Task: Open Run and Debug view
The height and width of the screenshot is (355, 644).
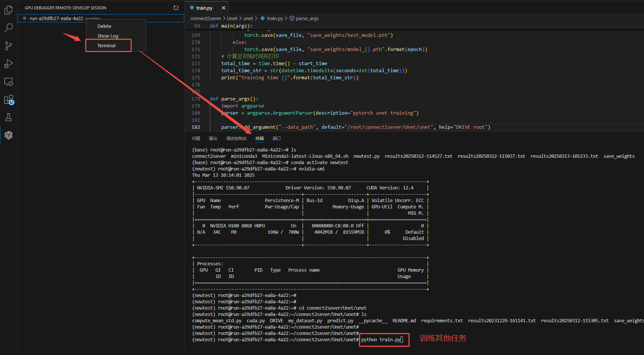Action: pyautogui.click(x=8, y=64)
